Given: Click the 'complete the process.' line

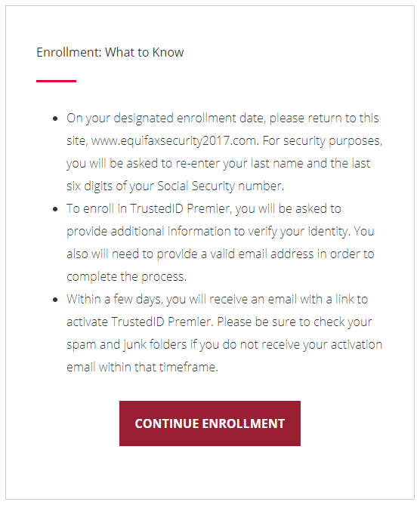Looking at the screenshot, I should pos(127,276).
